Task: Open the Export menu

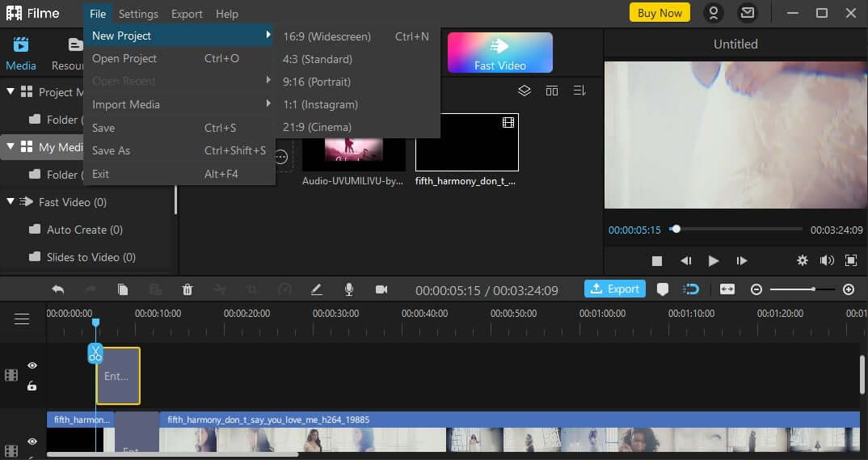Action: (187, 14)
